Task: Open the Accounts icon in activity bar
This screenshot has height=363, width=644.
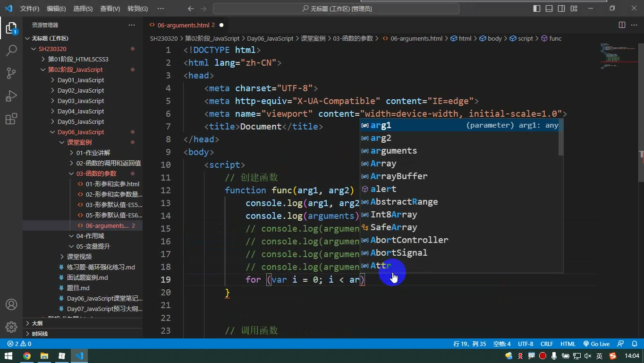Action: 11,304
